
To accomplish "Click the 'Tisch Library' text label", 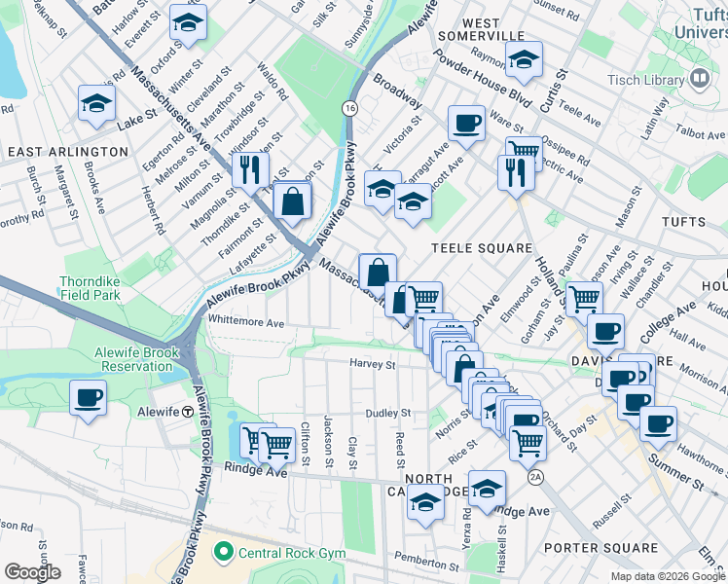I will [x=646, y=80].
